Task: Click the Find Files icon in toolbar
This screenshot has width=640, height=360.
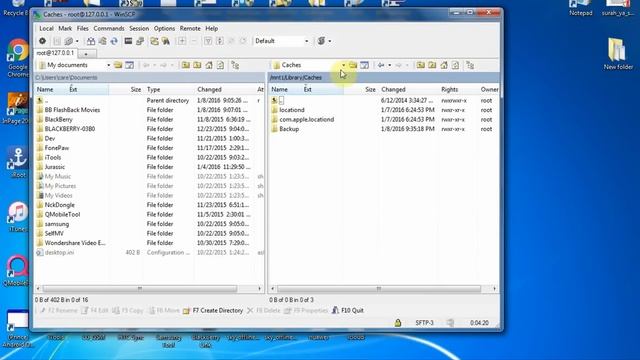Action: 166,41
